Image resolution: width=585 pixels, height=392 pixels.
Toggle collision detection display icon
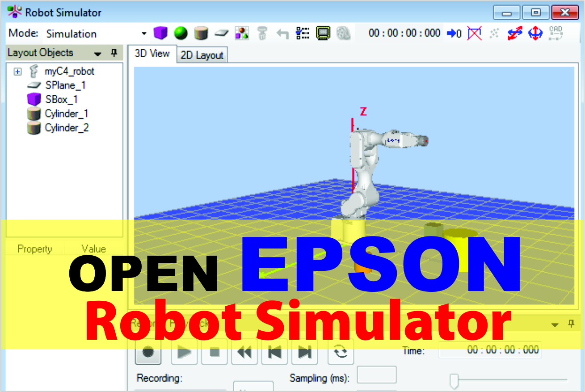point(473,33)
